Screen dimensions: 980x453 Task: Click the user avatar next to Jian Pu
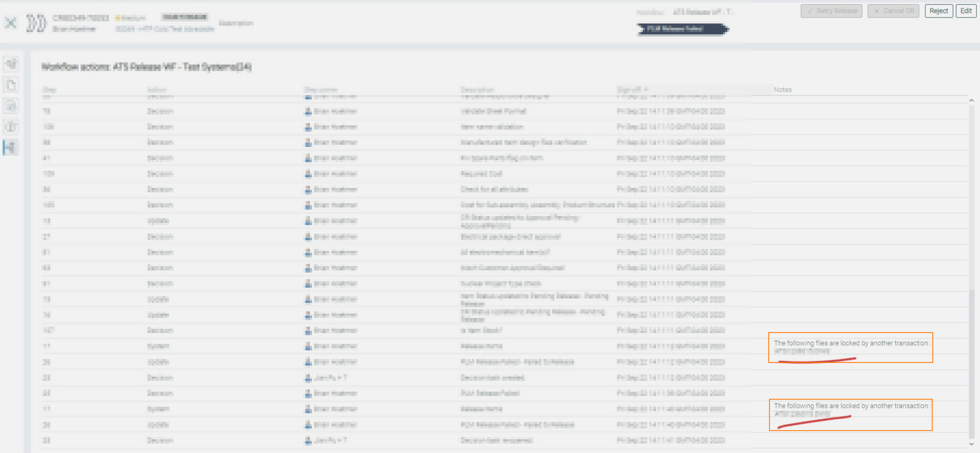point(308,378)
